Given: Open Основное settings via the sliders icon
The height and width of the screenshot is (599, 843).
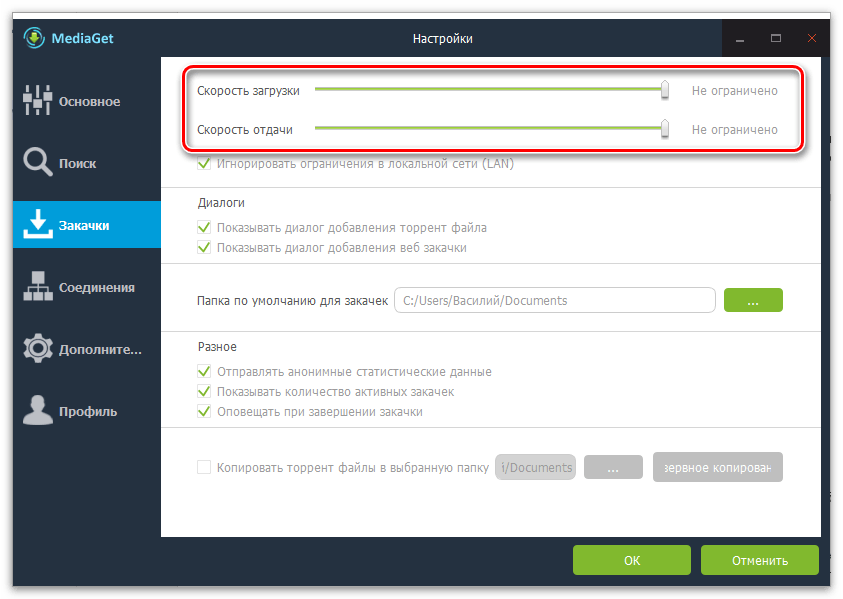Looking at the screenshot, I should [x=38, y=101].
